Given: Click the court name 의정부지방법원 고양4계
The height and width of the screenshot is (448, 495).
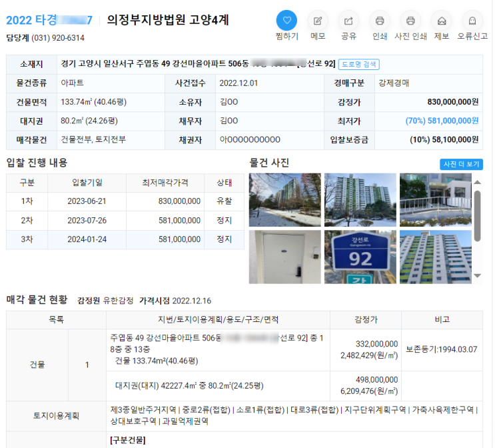Looking at the screenshot, I should [x=168, y=20].
